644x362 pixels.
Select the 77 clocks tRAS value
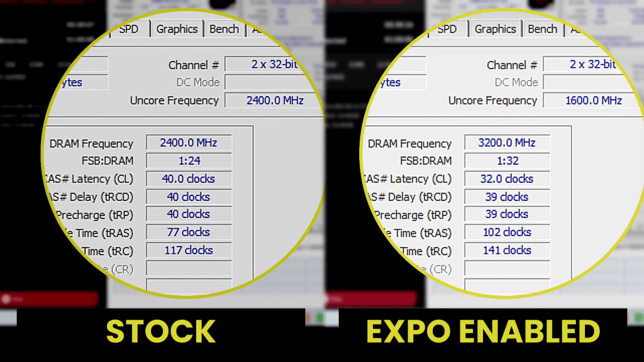click(189, 233)
